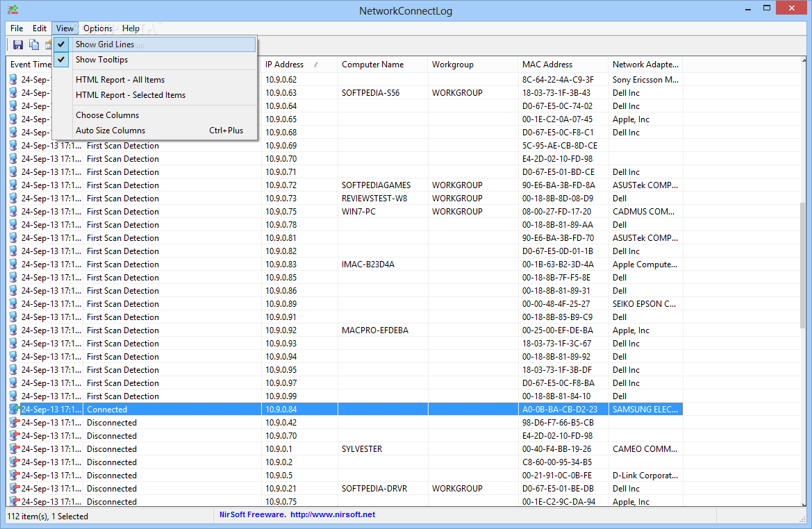Open the Choose Columns dialog

point(155,115)
